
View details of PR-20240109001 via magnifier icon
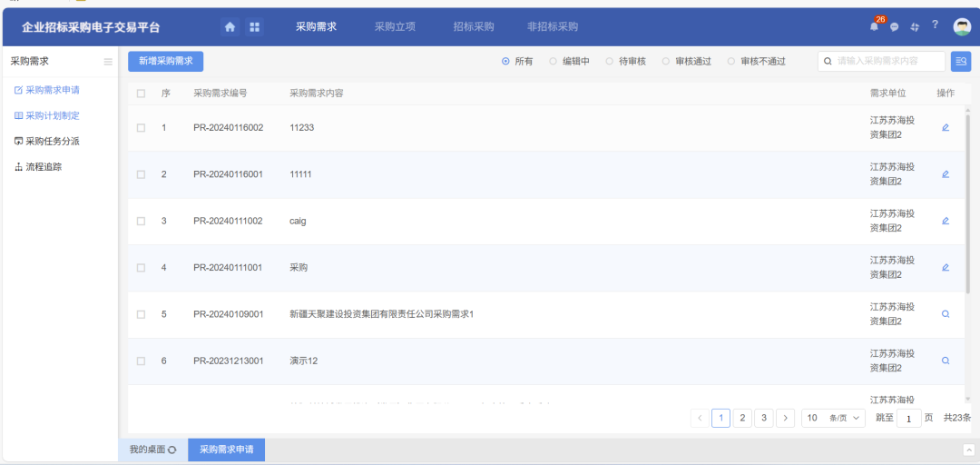pos(946,314)
